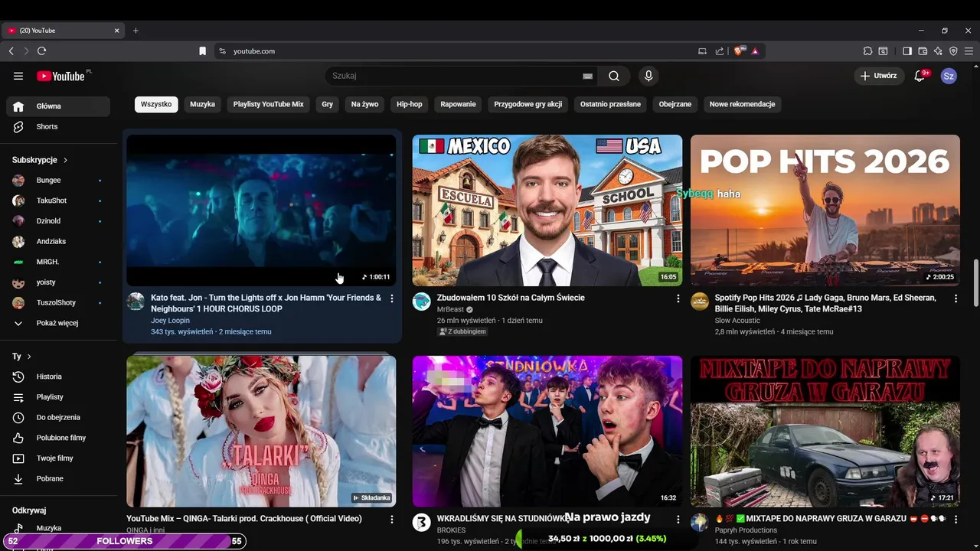Open the Slow Acoustic channel avatar

click(700, 302)
